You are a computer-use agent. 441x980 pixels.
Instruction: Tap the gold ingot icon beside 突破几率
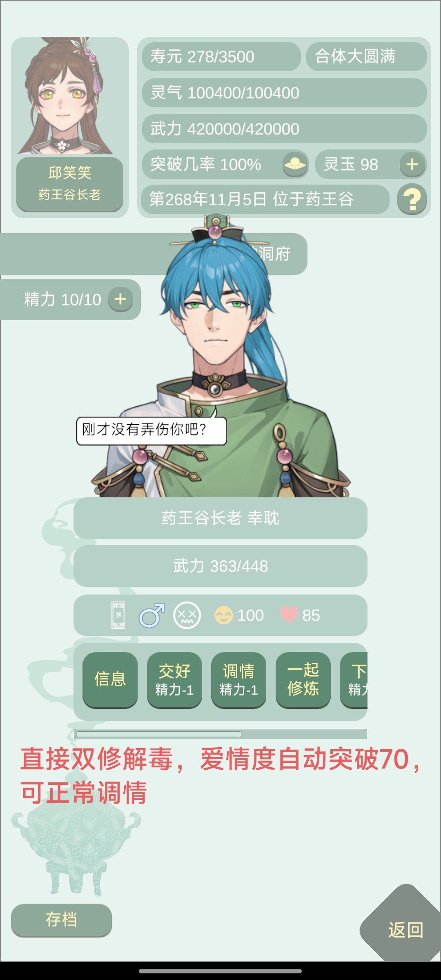(295, 165)
